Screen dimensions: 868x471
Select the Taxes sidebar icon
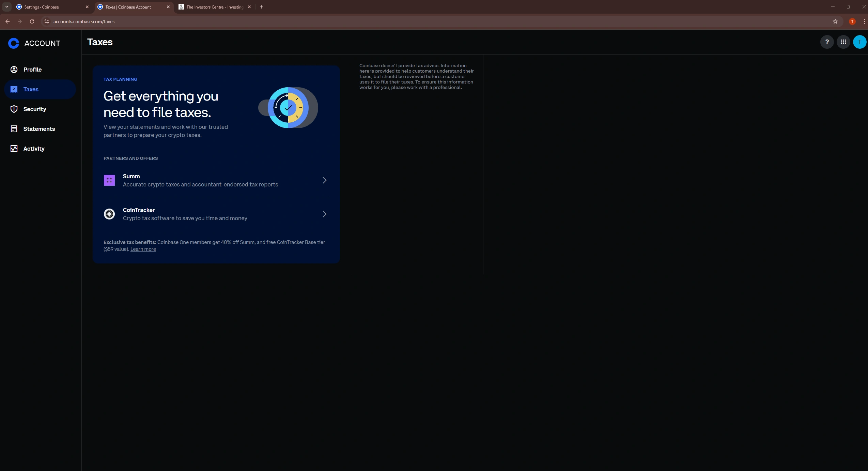click(14, 89)
